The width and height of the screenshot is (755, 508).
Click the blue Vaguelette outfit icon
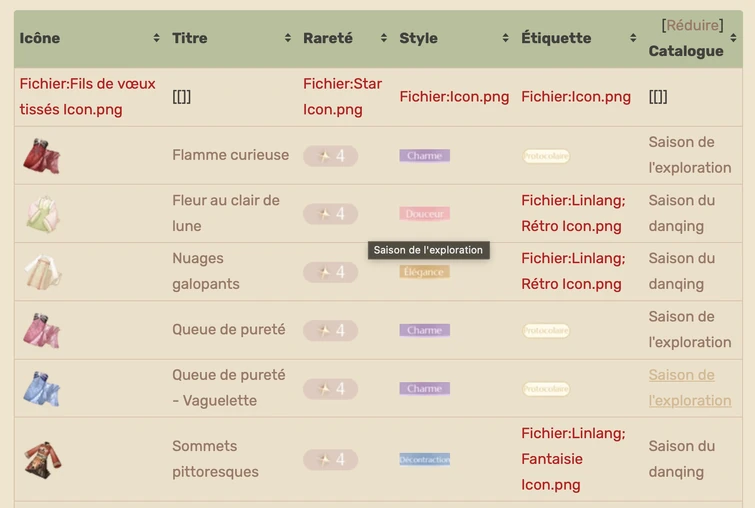tap(42, 389)
